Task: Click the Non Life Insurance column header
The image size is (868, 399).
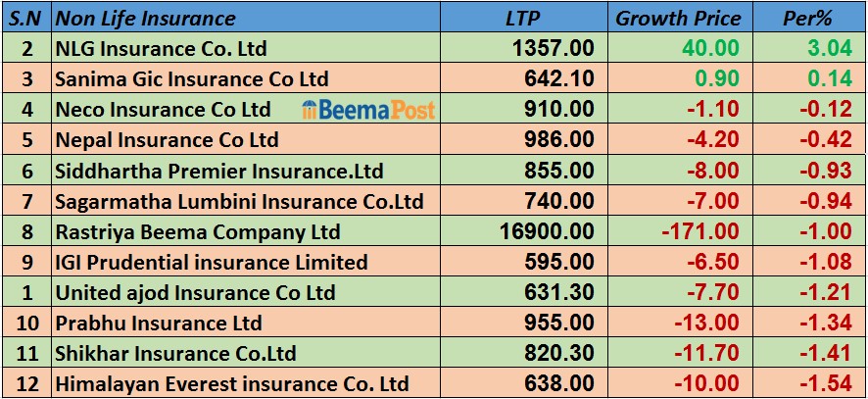Action: (x=146, y=19)
